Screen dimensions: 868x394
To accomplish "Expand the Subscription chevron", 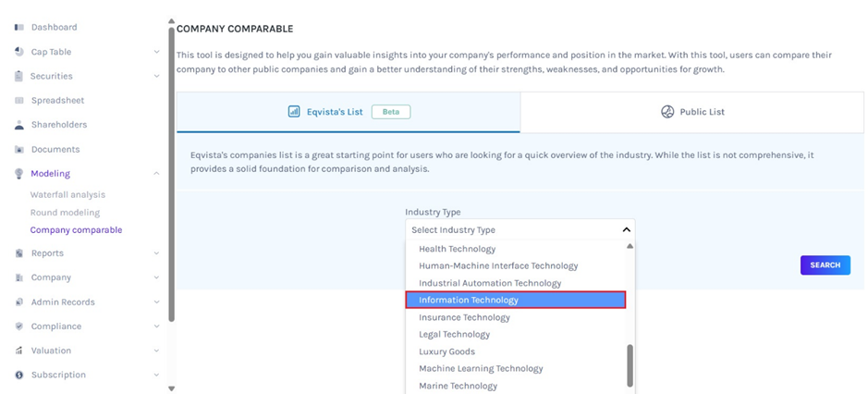I will [156, 375].
